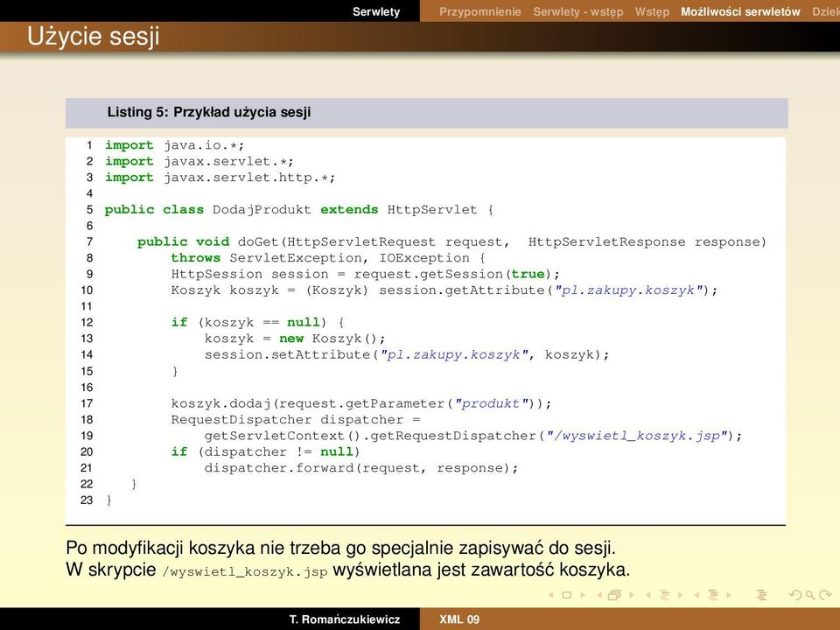Click inline code '/wyswietl_koszyk.jsp' in the bottom paragraph
Viewport: 840px width, 630px height.
tap(245, 571)
